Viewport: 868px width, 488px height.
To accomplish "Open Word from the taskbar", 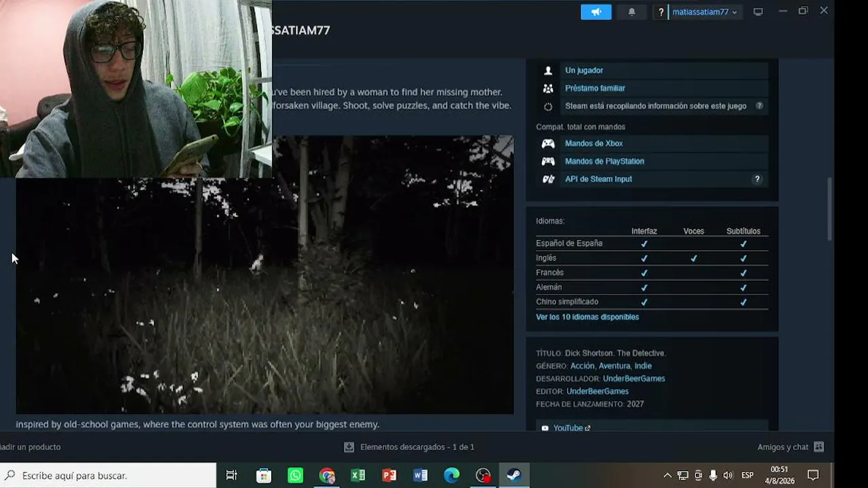I will (x=420, y=475).
